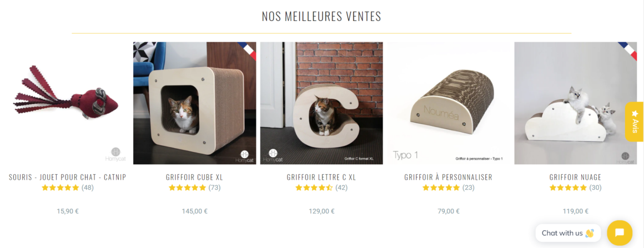
Task: Select the Griffoir à Personnaliser product image
Action: point(449,103)
